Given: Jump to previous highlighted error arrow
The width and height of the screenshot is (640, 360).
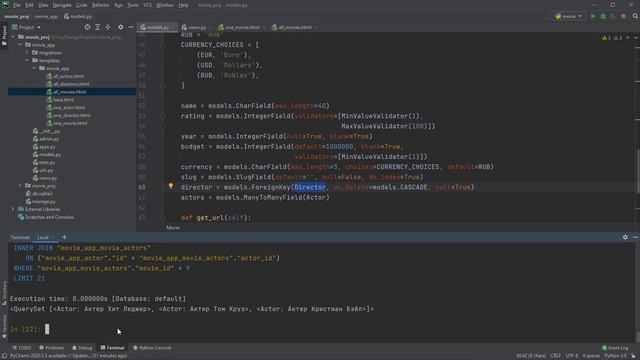Looking at the screenshot, I should (x=628, y=38).
